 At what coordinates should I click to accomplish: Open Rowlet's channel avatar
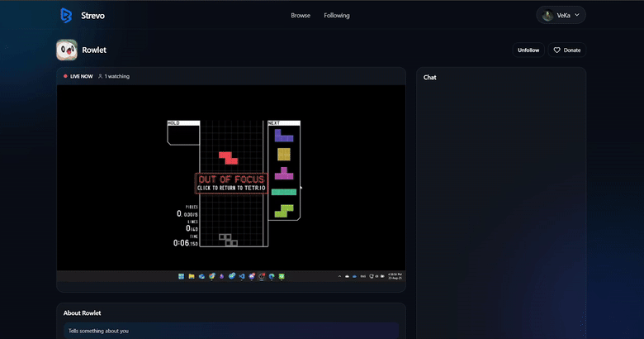pos(67,50)
